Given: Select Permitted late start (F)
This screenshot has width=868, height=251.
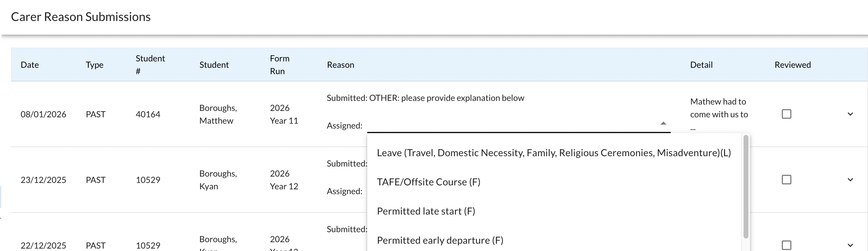Looking at the screenshot, I should coord(426,211).
